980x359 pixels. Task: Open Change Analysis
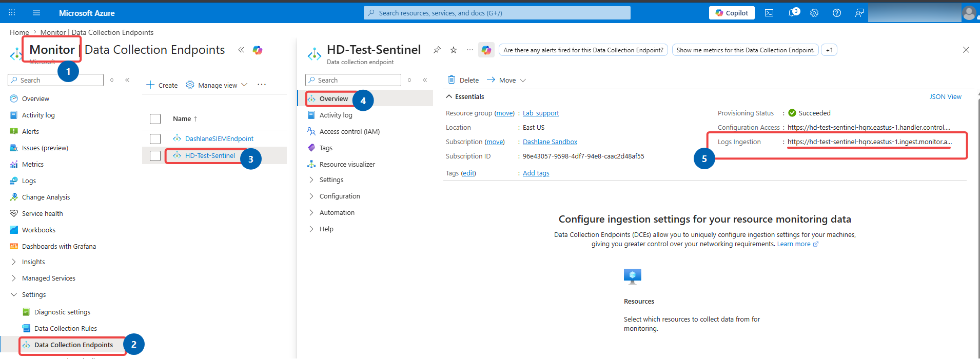pyautogui.click(x=46, y=197)
